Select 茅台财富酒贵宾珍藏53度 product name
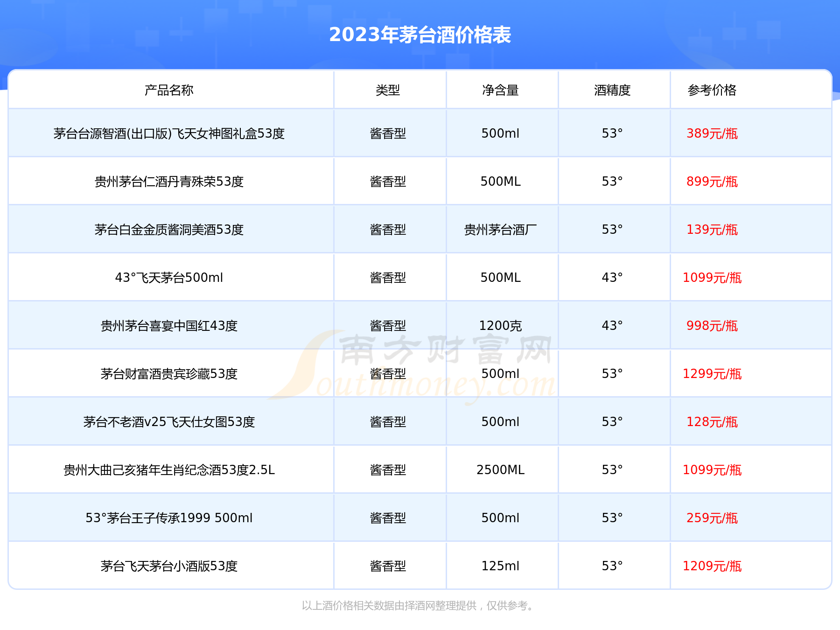Image resolution: width=840 pixels, height=630 pixels. point(169,374)
